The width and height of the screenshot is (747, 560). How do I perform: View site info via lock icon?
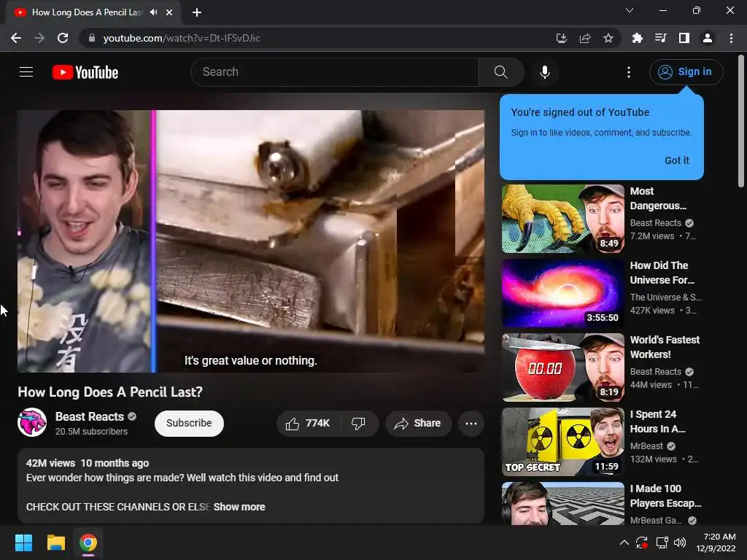pos(92,38)
